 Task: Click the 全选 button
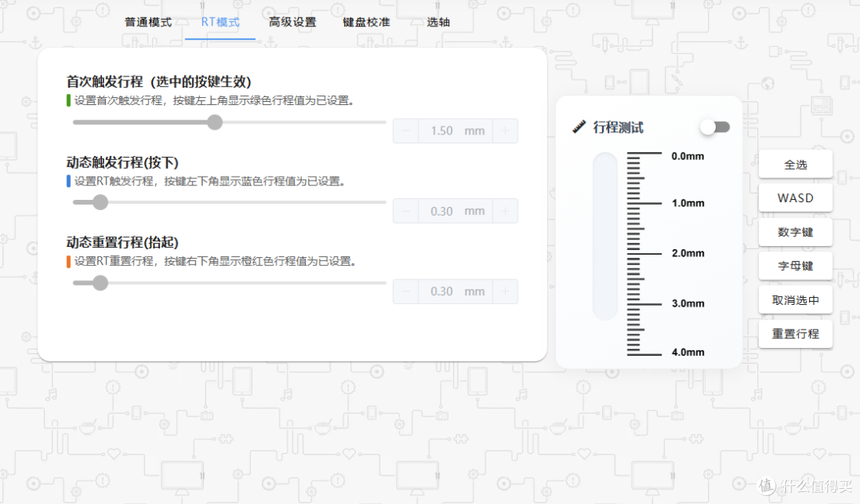click(x=795, y=165)
